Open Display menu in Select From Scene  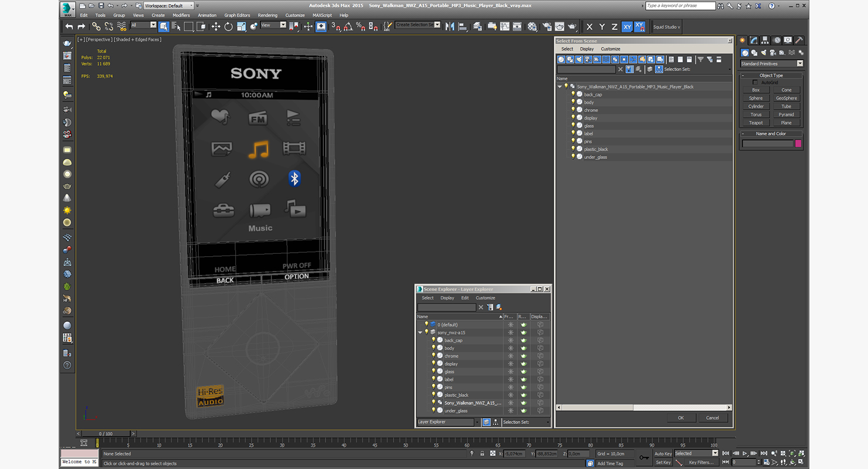(x=586, y=49)
